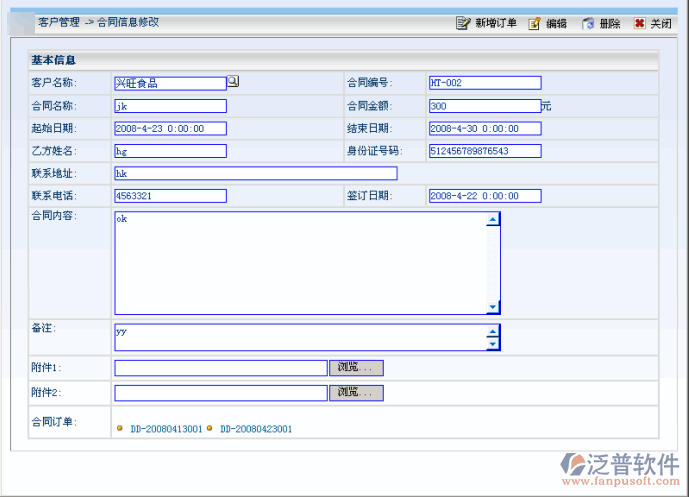Click the 合同金额 field showing 300
Image resolution: width=690 pixels, height=497 pixels.
(484, 106)
